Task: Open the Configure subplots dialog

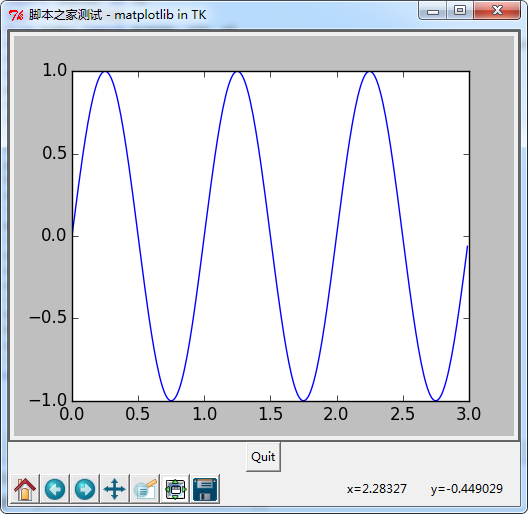Action: 175,489
